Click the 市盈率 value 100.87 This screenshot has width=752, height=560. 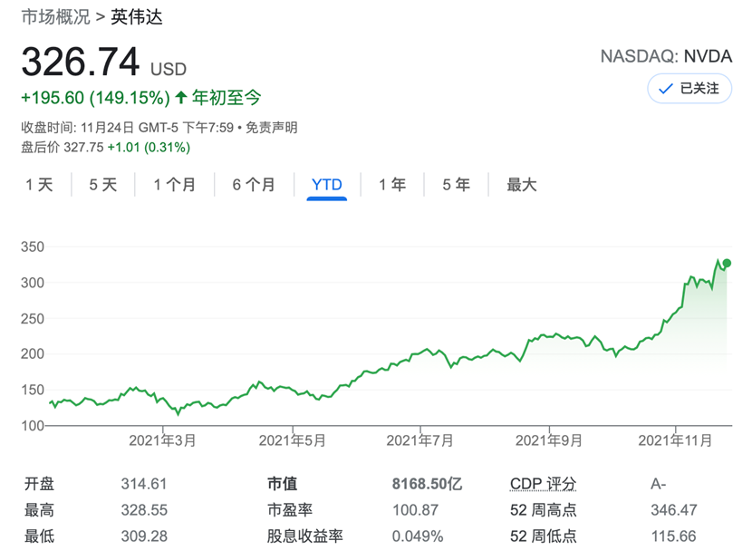pyautogui.click(x=415, y=510)
